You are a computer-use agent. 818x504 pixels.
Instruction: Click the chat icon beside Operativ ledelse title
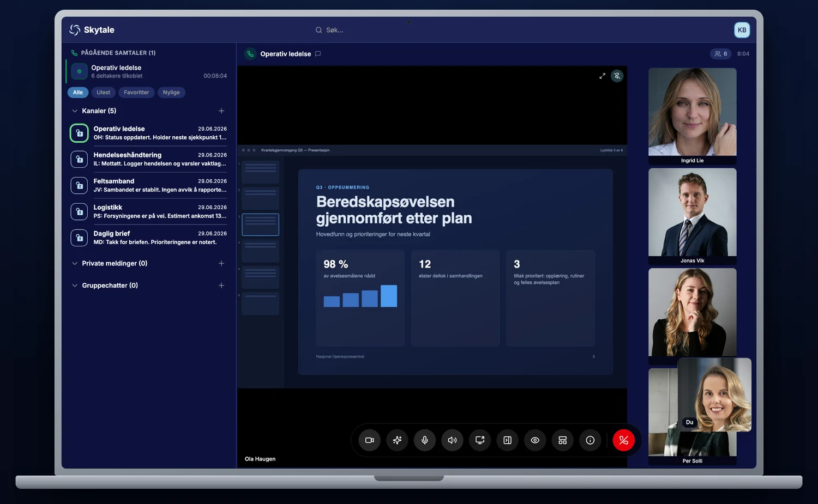(x=318, y=54)
